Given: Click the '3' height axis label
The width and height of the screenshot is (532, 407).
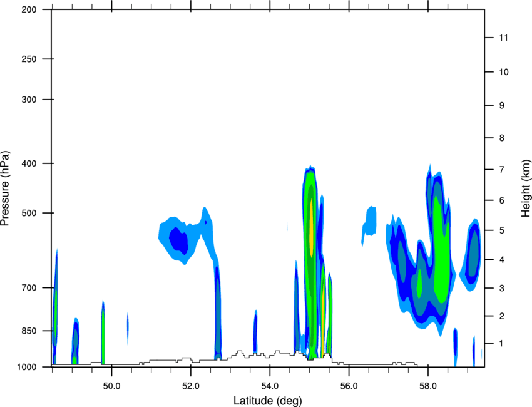Looking at the screenshot, I should point(502,288).
